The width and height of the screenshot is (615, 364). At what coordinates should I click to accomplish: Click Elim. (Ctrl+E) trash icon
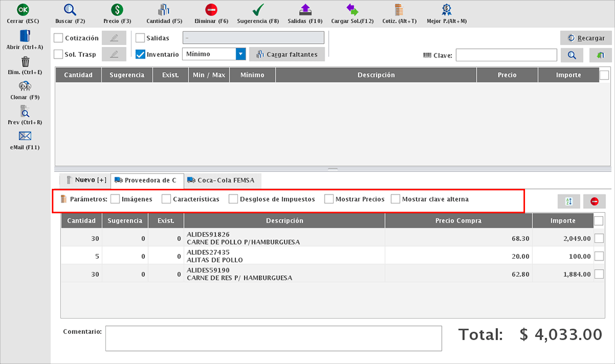(x=25, y=61)
